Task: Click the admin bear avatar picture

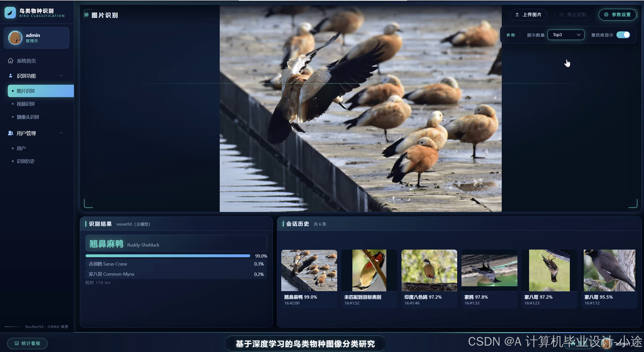Action: click(15, 38)
